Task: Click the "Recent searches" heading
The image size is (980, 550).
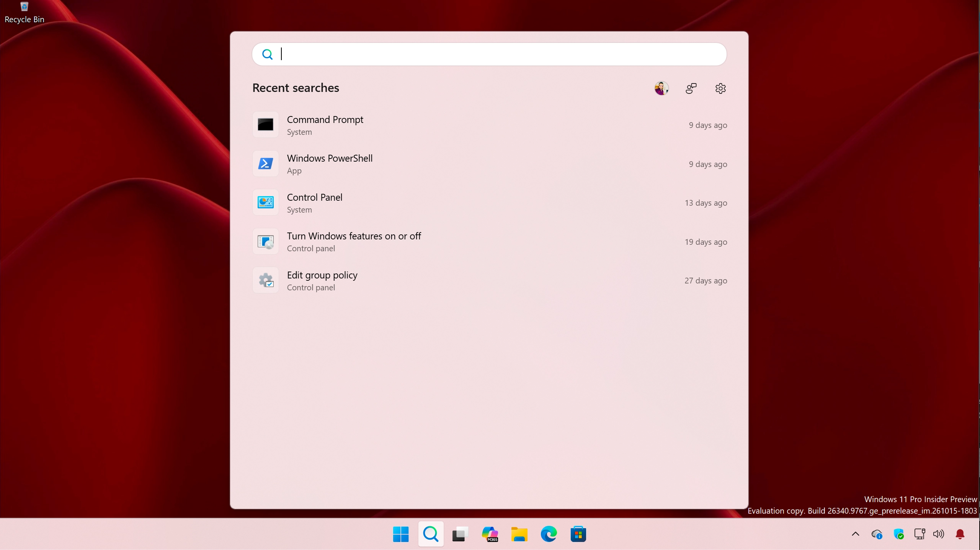Action: pyautogui.click(x=296, y=88)
